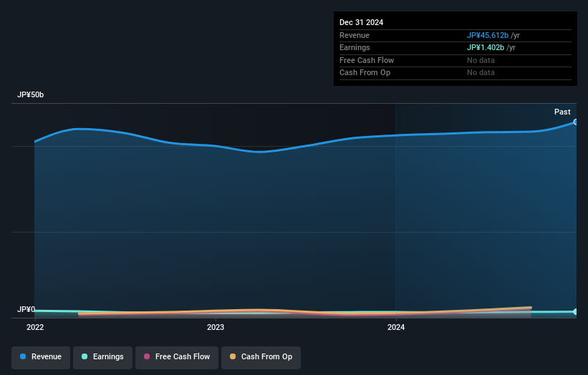Click the 2023 x-axis label
The width and height of the screenshot is (588, 375).
(x=216, y=328)
